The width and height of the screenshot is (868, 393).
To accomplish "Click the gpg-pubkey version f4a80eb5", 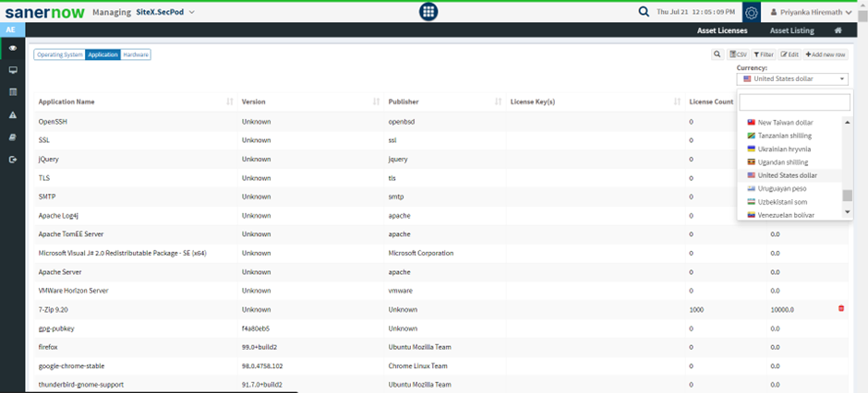I will click(255, 328).
